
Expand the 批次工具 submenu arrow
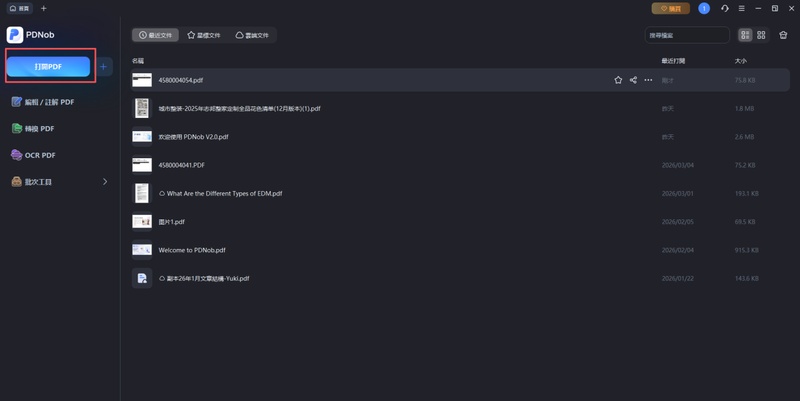pos(105,182)
